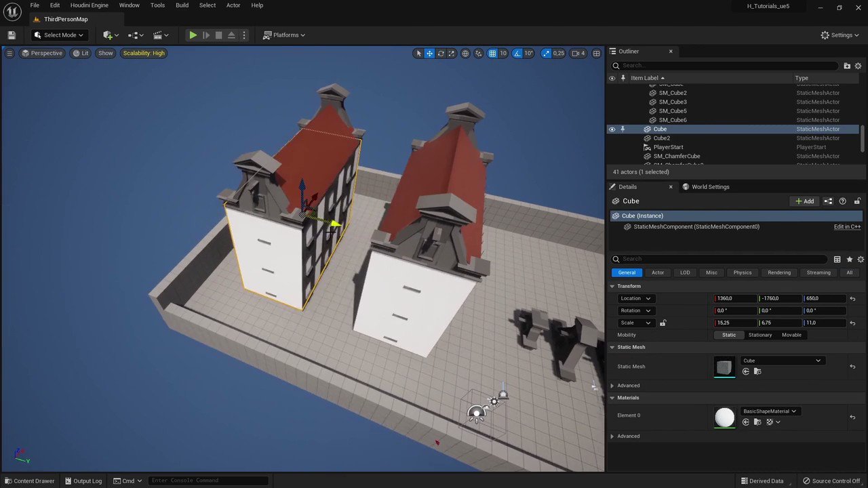868x488 pixels.
Task: Open the Tools menu
Action: [x=157, y=5]
